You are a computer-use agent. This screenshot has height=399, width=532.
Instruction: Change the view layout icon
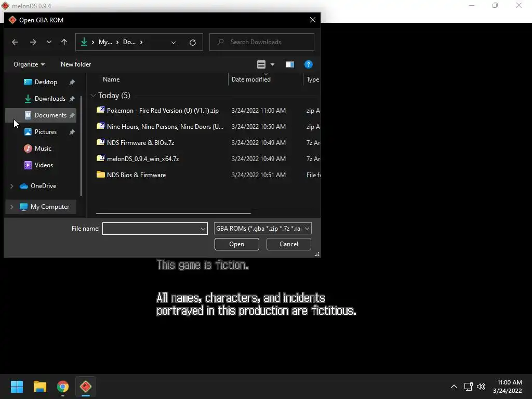pyautogui.click(x=261, y=64)
